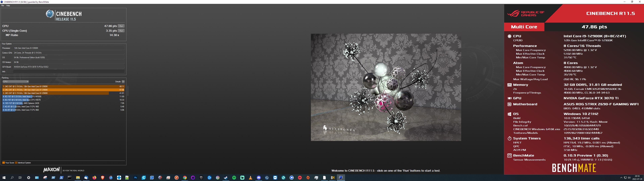Expand ranking Details with arrow button
The width and height of the screenshot is (644, 181).
123,81
